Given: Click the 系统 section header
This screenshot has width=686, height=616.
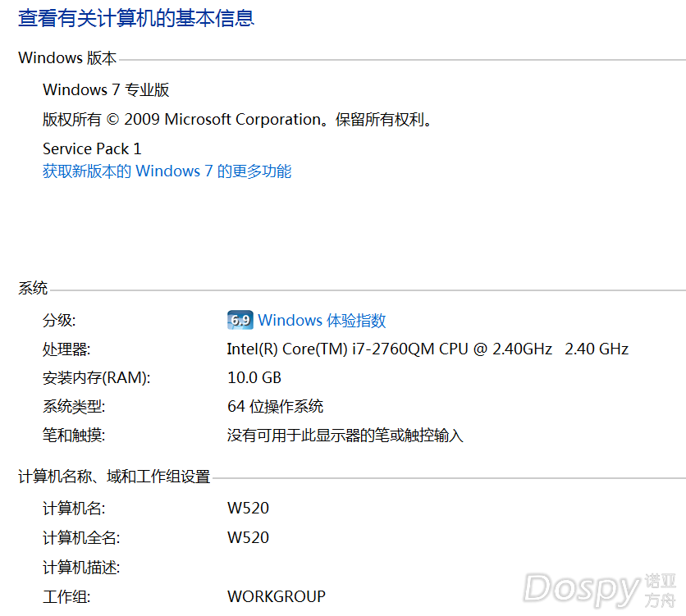Looking at the screenshot, I should point(33,289).
